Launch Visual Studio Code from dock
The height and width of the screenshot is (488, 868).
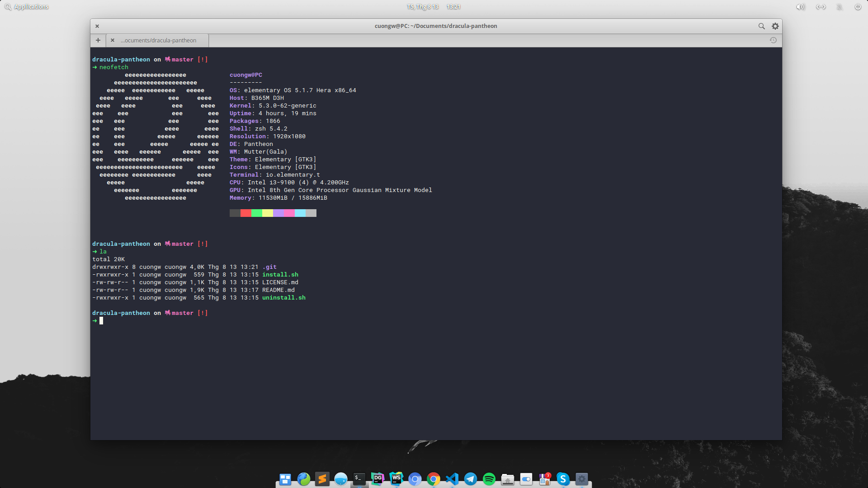tap(452, 479)
